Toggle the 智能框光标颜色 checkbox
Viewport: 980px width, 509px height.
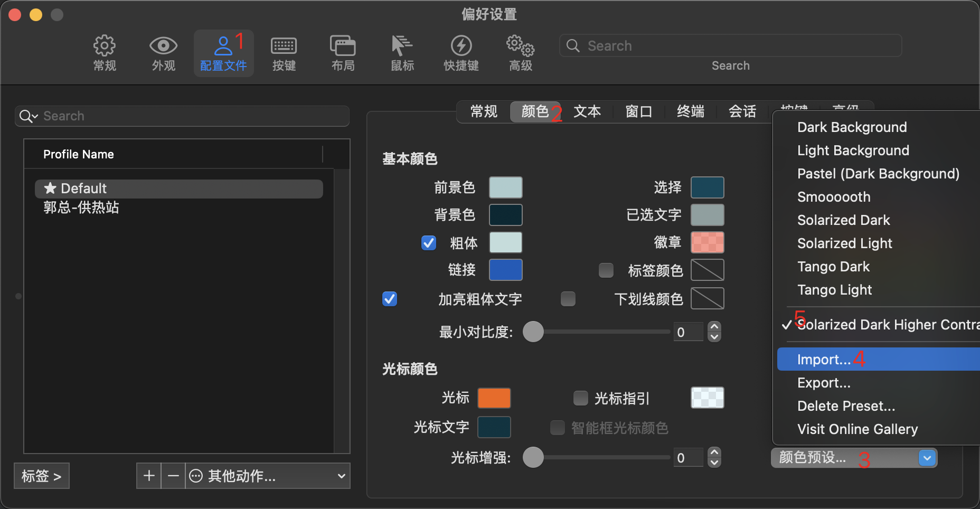coord(558,428)
